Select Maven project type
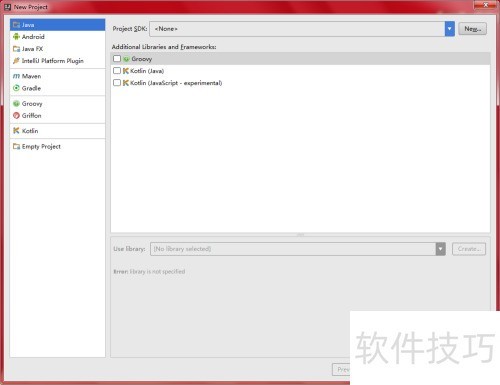The height and width of the screenshot is (385, 500). [x=58, y=76]
